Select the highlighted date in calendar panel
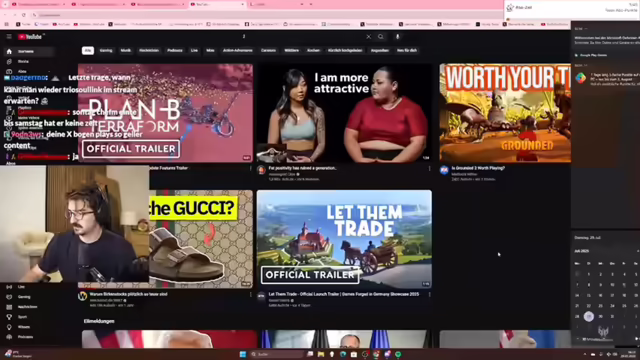Image resolution: width=640 pixels, height=360 pixels. (589, 316)
